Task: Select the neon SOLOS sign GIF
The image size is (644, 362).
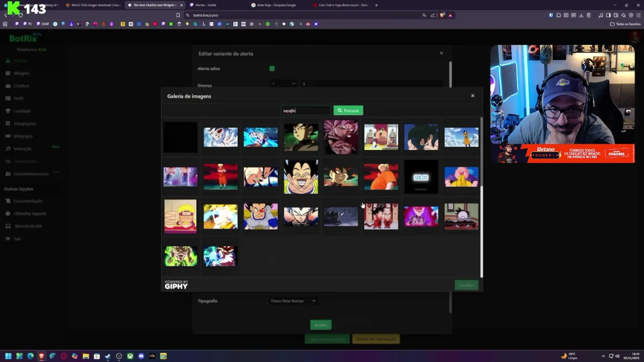Action: 421,177
